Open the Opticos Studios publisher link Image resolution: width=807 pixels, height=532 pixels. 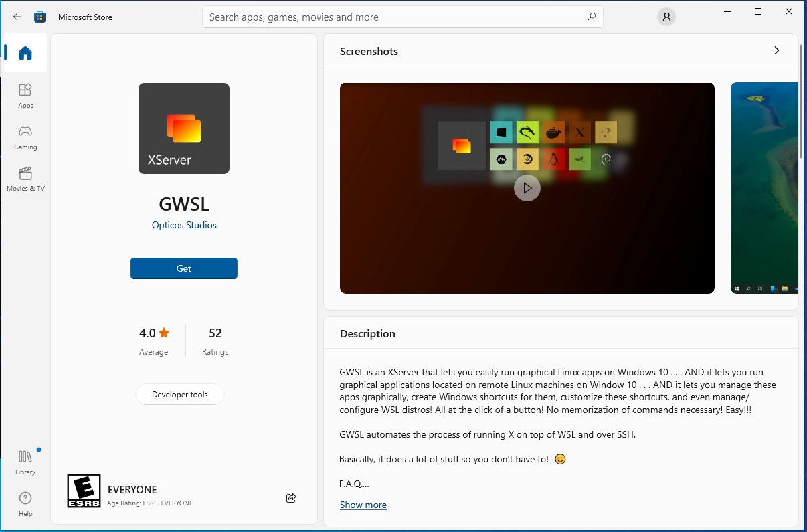[184, 225]
